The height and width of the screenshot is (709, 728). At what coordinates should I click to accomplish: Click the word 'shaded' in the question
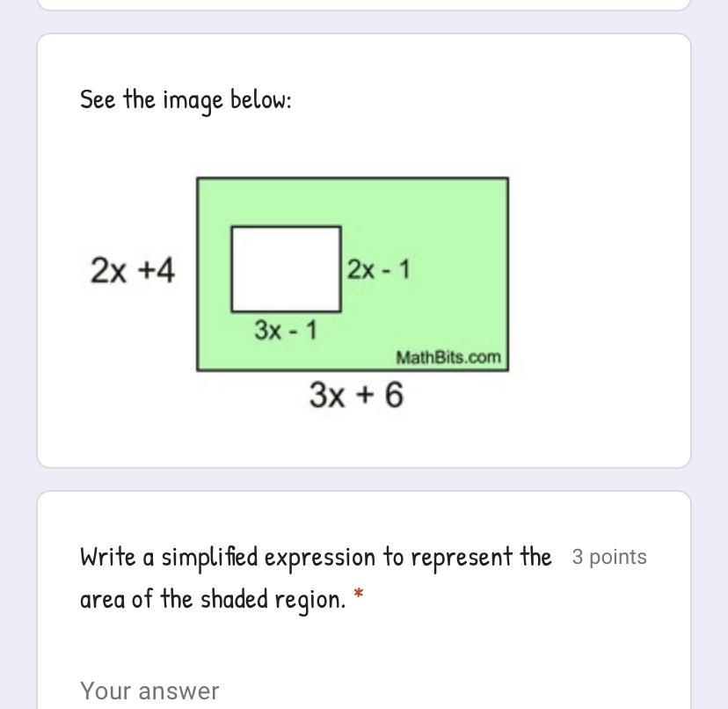(x=234, y=598)
